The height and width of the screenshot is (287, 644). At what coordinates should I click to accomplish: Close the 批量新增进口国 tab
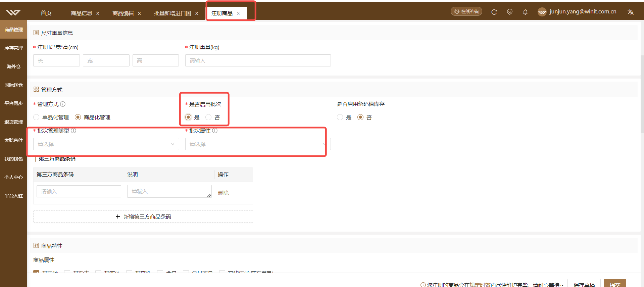(197, 13)
